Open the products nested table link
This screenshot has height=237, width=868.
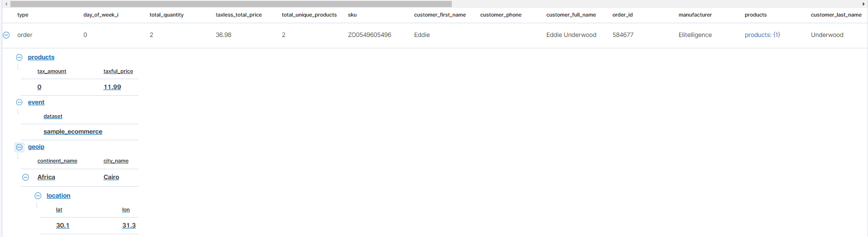click(41, 57)
